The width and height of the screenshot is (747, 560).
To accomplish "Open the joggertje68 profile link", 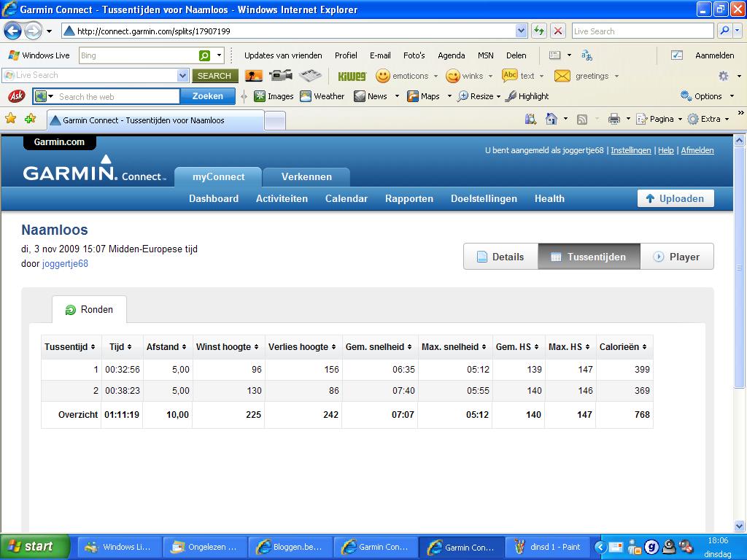I will pos(65,264).
